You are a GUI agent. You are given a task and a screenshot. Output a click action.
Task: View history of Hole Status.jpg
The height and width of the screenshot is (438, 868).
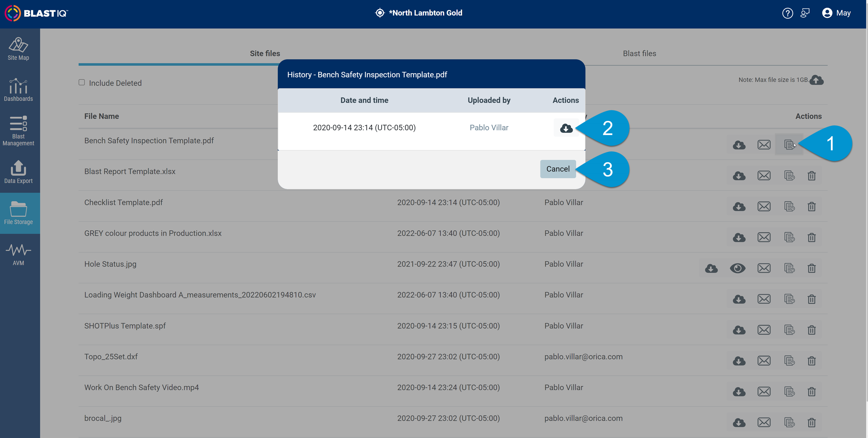coord(789,268)
